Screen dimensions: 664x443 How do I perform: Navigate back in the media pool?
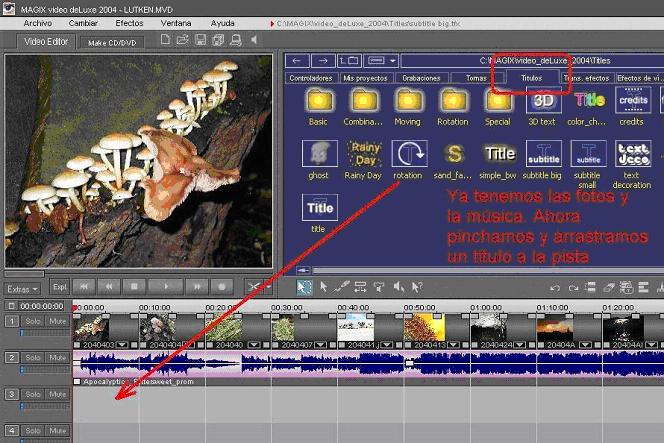point(296,61)
